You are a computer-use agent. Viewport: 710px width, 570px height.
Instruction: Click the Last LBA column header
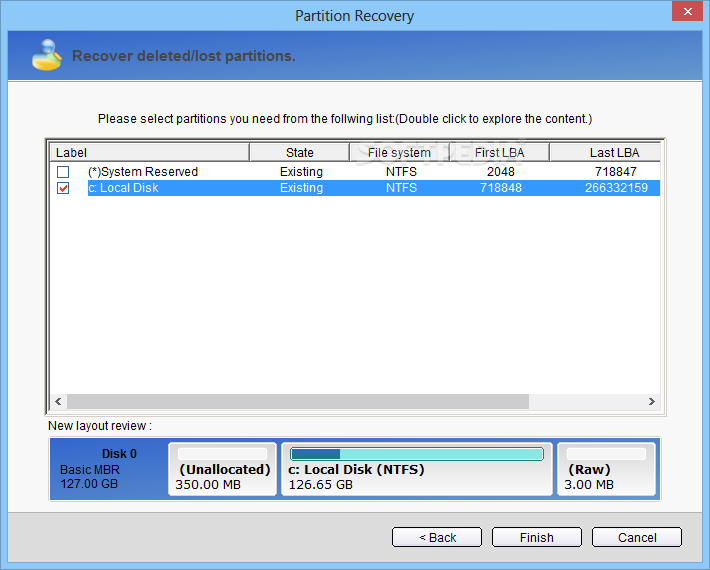(x=605, y=153)
